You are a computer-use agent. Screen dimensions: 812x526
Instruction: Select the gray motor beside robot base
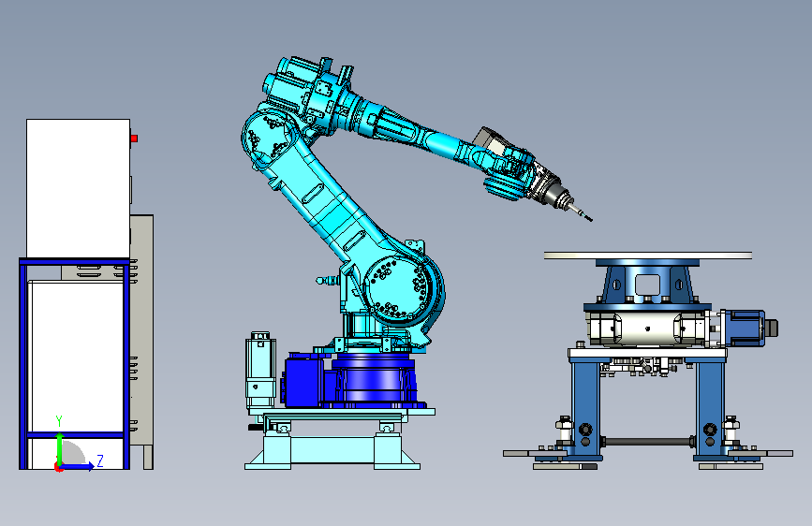pos(260,371)
